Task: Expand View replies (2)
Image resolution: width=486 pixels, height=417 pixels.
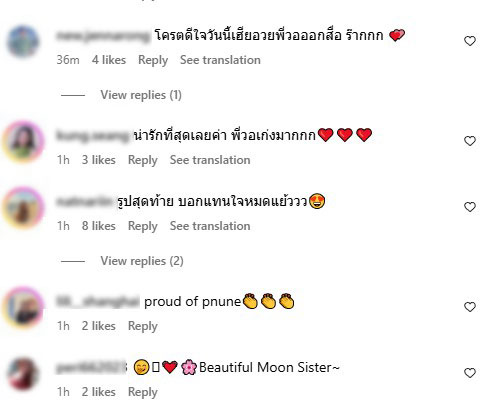Action: [x=142, y=261]
